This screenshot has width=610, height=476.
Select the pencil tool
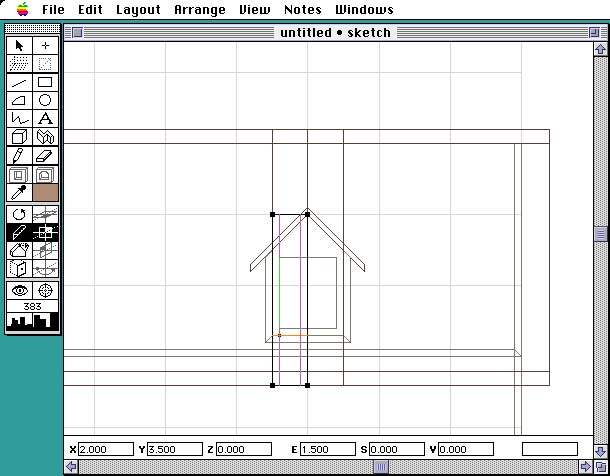[x=19, y=155]
